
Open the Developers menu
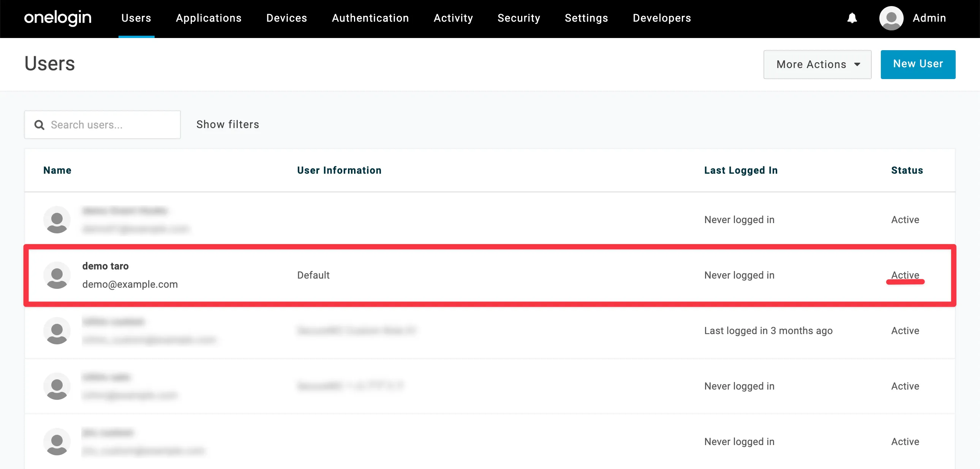click(662, 18)
